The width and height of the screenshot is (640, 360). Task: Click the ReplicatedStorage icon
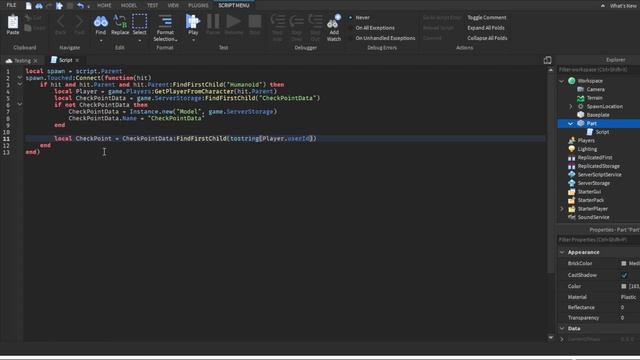(x=571, y=166)
